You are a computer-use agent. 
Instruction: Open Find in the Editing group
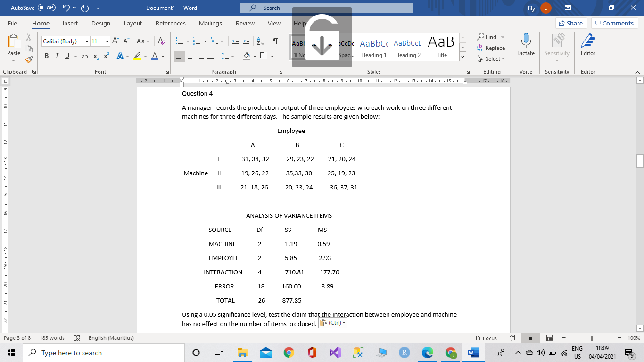click(x=490, y=37)
